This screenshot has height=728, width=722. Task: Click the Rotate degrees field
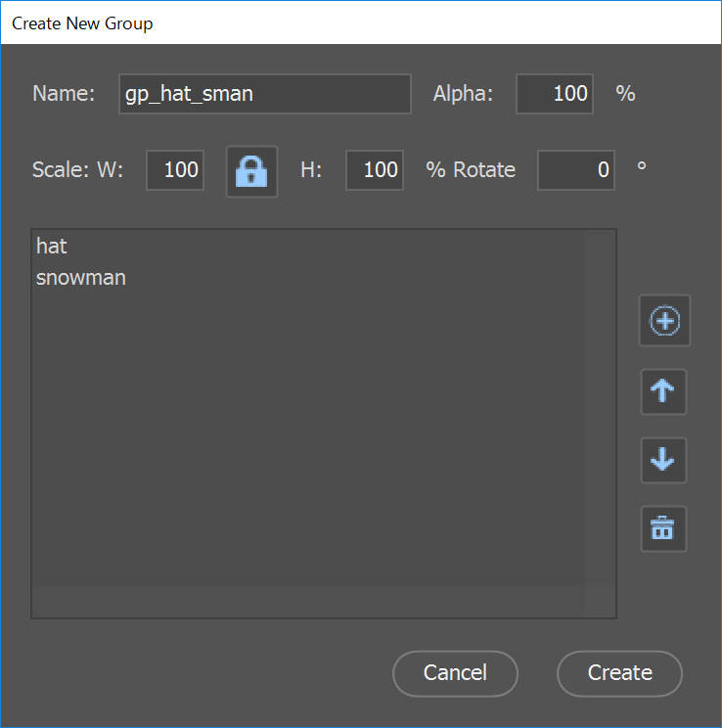point(576,170)
